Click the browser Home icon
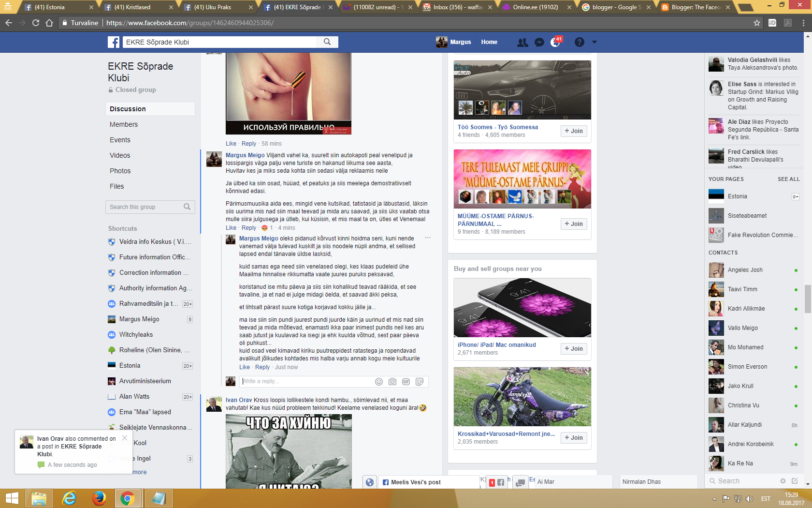Image resolution: width=812 pixels, height=508 pixels. (49, 23)
